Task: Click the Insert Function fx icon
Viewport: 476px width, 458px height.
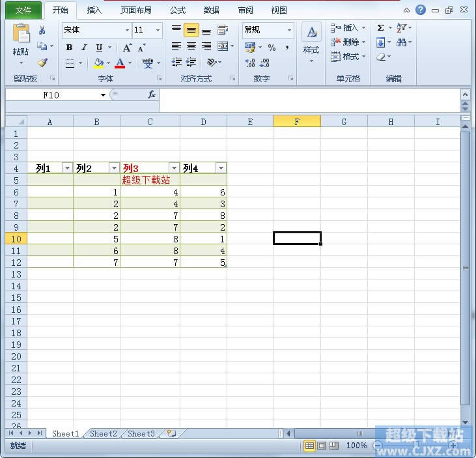Action: [152, 94]
